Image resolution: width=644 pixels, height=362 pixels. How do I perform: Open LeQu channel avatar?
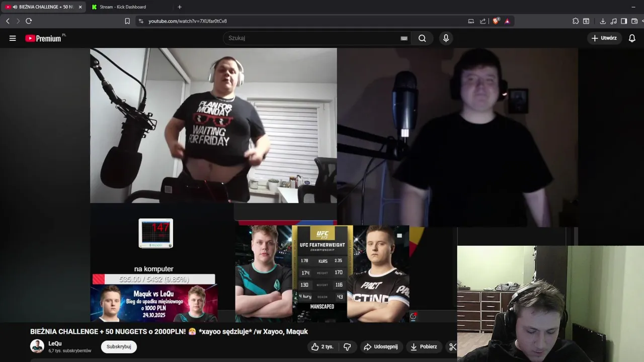[x=37, y=346]
